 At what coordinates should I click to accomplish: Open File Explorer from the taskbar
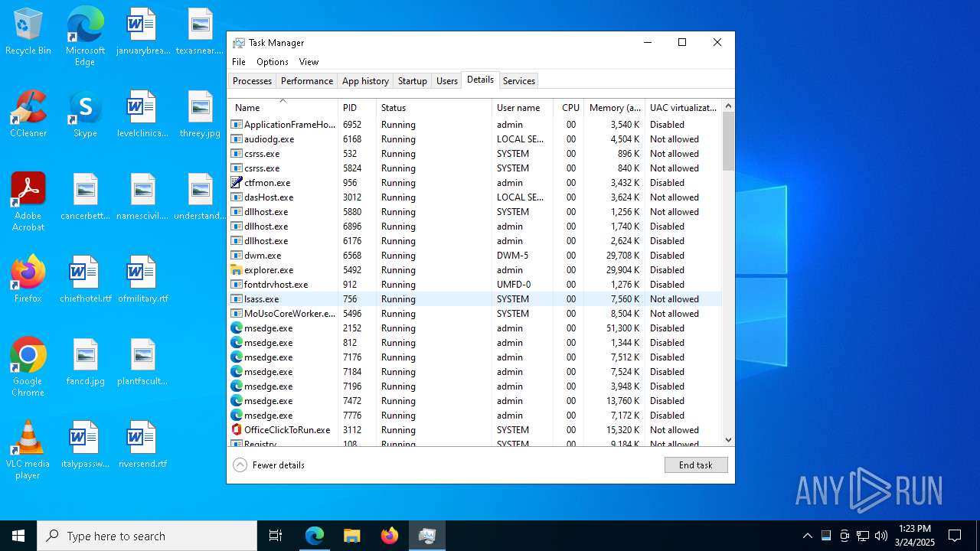tap(351, 536)
